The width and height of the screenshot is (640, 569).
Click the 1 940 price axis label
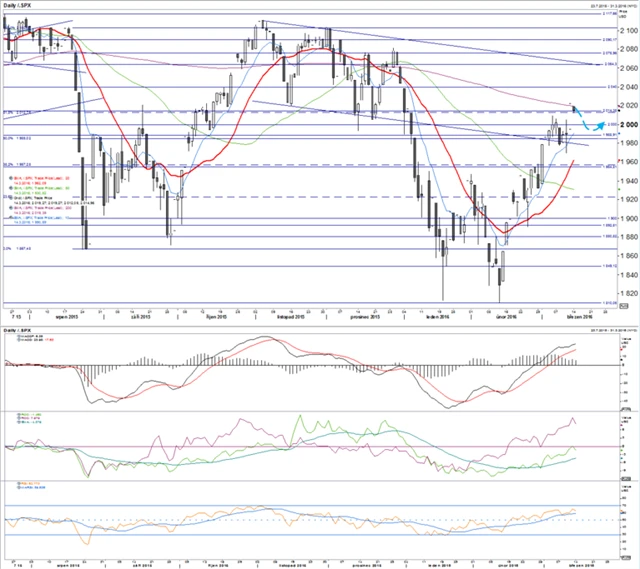click(628, 180)
